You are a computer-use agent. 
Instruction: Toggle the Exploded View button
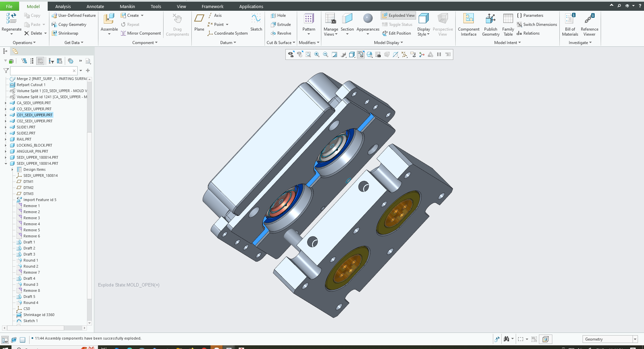pos(398,15)
